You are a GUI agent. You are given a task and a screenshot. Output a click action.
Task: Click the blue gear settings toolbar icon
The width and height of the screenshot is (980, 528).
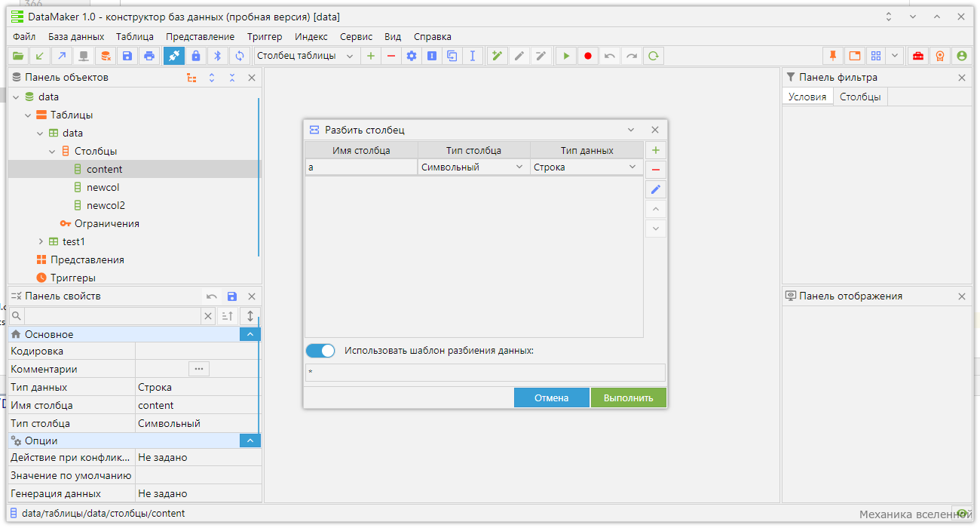pos(412,56)
